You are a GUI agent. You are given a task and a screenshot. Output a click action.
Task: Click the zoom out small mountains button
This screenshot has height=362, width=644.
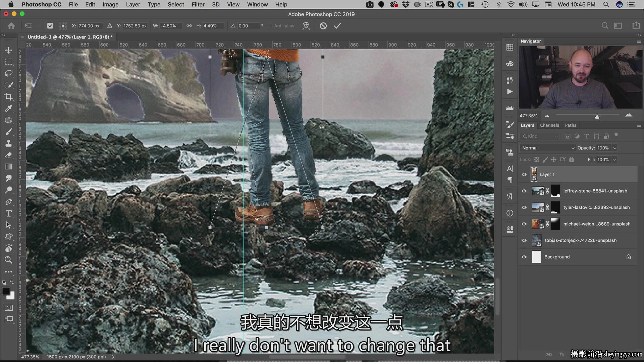[547, 116]
